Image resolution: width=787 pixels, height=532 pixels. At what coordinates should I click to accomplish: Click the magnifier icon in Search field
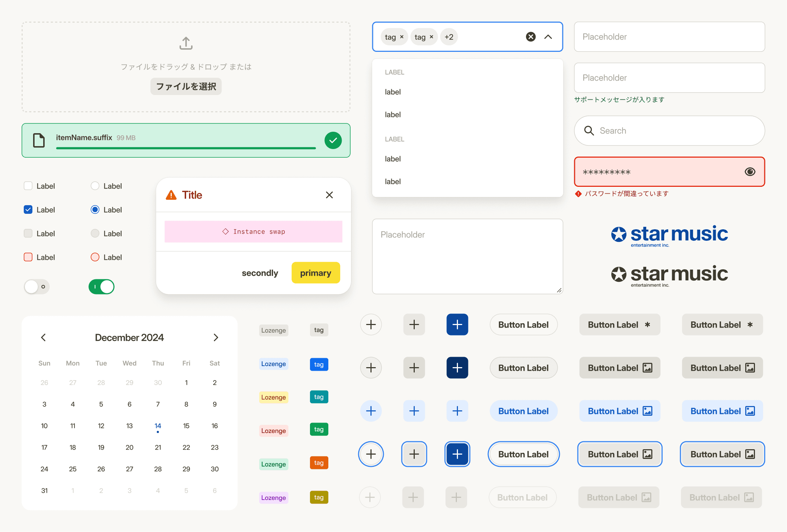pos(589,131)
